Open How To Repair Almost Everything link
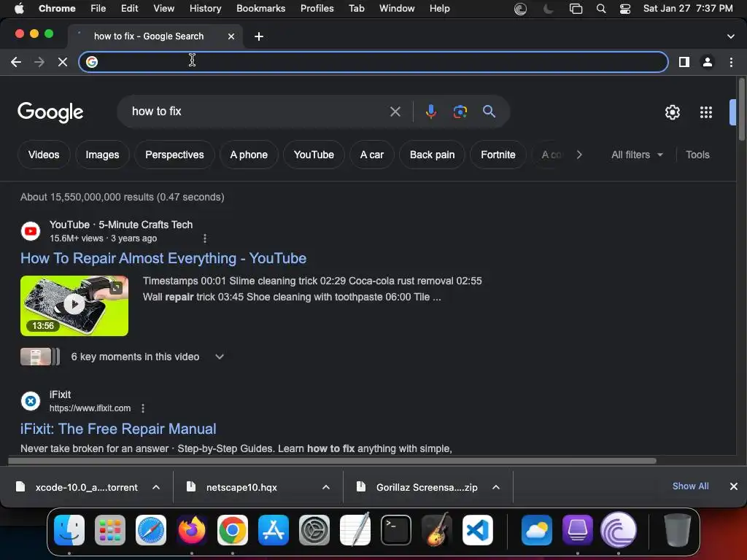Image resolution: width=747 pixels, height=560 pixels. [163, 258]
